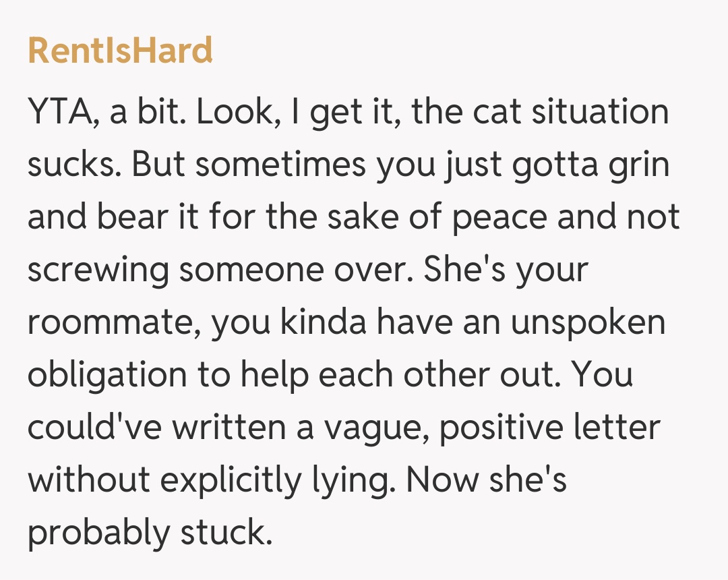Click the word 'sucks' in the comment
The height and width of the screenshot is (580, 728).
click(71, 165)
